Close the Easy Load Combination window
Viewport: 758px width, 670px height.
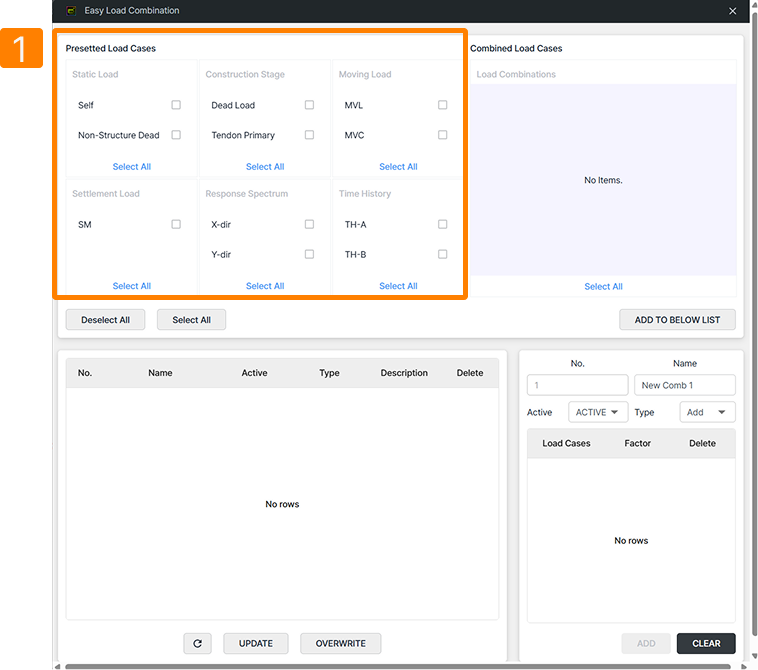point(733,11)
